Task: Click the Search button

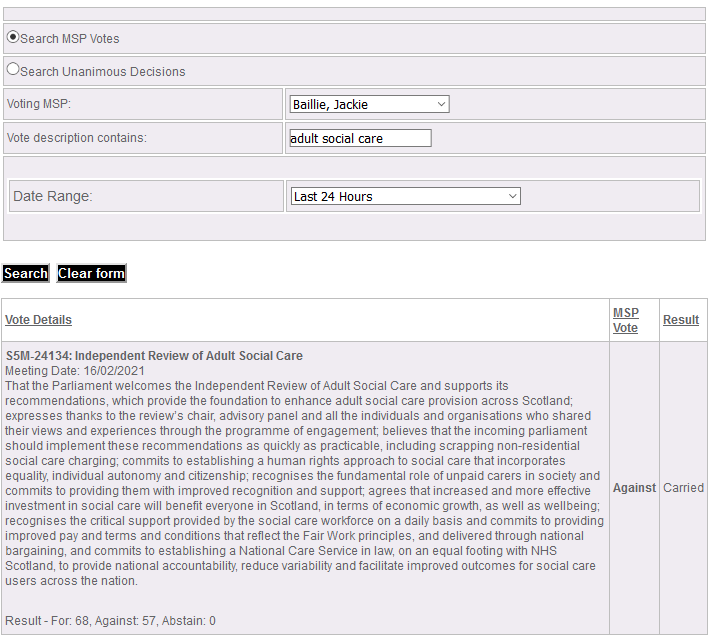Action: [25, 273]
